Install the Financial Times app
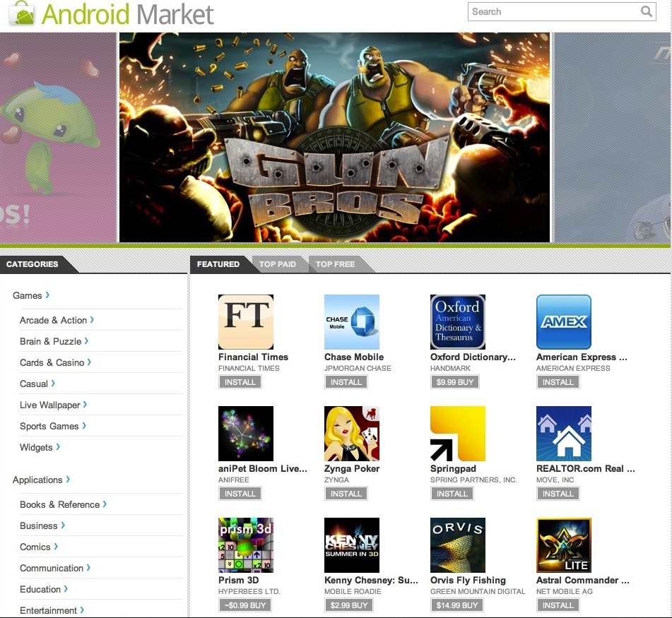This screenshot has width=672, height=618. tap(240, 382)
